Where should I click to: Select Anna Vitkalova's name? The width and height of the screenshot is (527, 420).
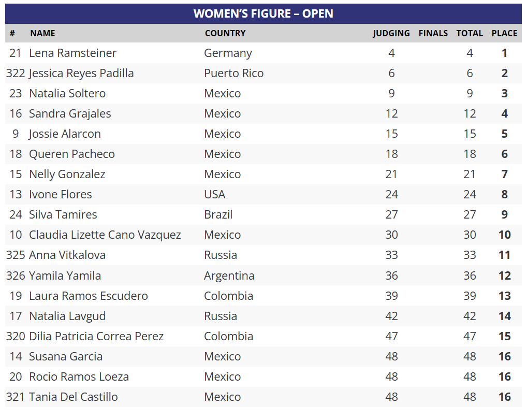pos(67,255)
